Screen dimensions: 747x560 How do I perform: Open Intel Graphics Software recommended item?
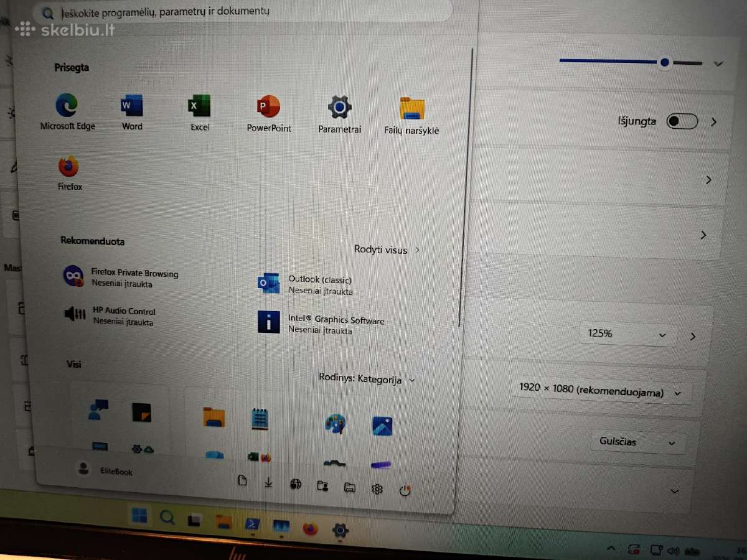(322, 324)
